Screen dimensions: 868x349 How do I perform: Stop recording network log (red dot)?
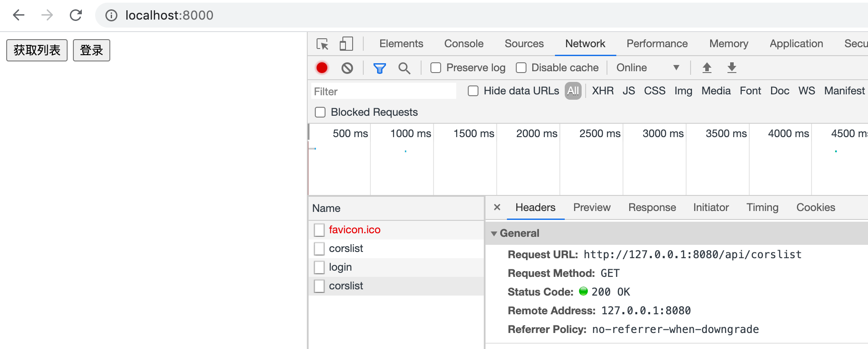322,68
